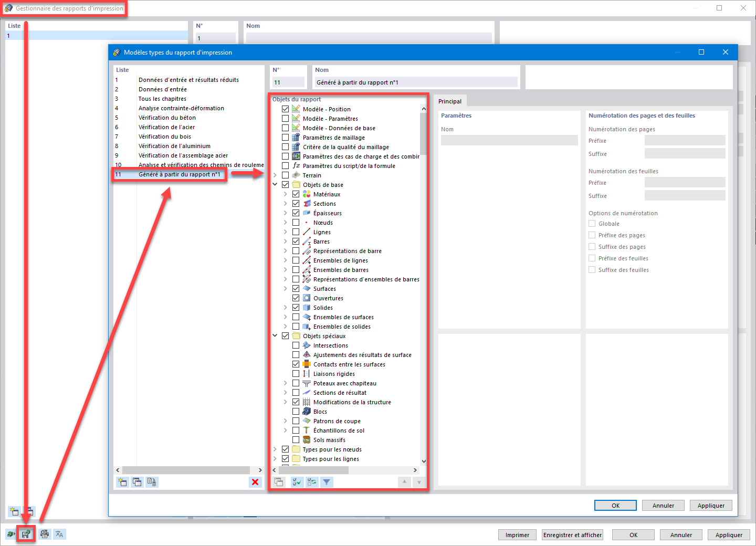756x546 pixels.
Task: Collapse the Objets de base folder
Action: point(275,184)
